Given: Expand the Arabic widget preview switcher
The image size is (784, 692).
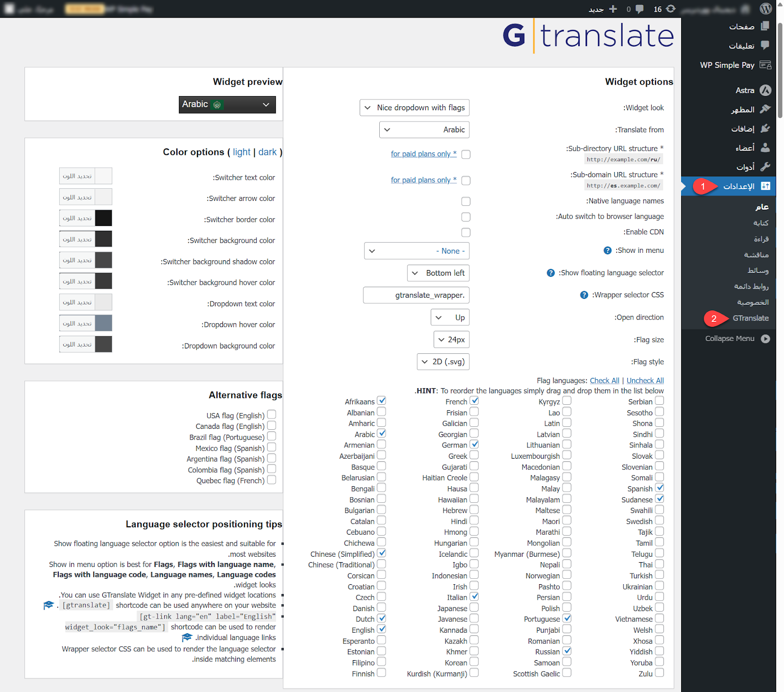Looking at the screenshot, I should tap(227, 104).
